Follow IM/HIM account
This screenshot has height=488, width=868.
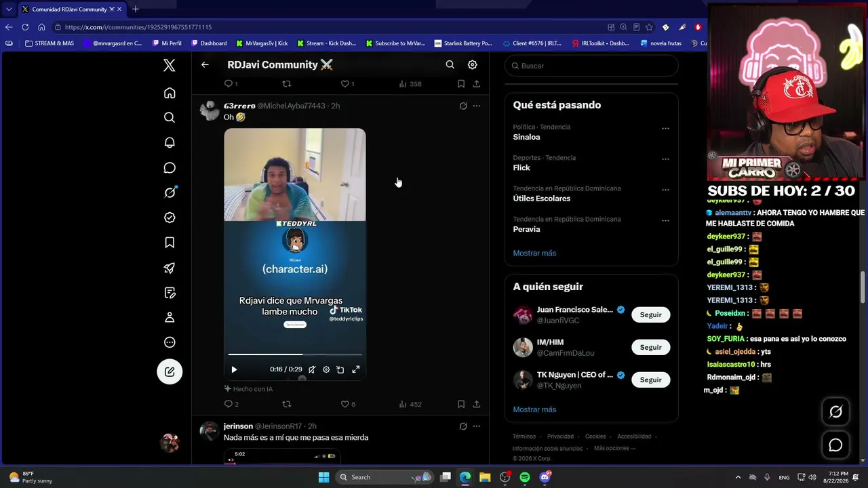pyautogui.click(x=650, y=347)
